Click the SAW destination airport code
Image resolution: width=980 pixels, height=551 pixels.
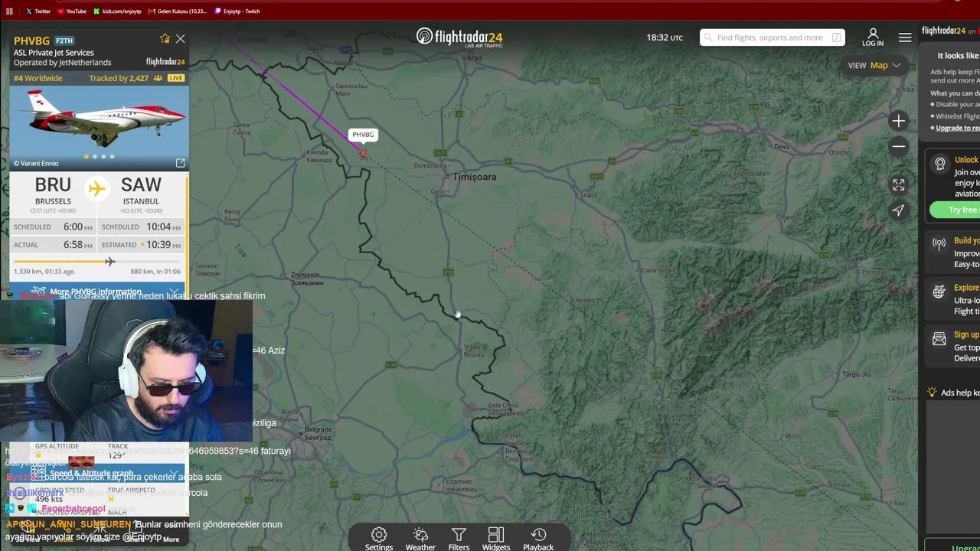[141, 185]
